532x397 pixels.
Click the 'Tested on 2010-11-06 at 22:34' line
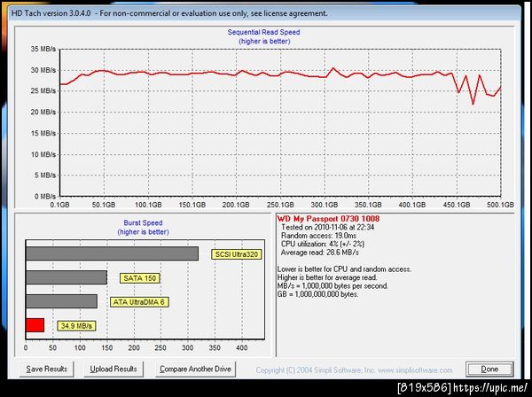coord(328,227)
